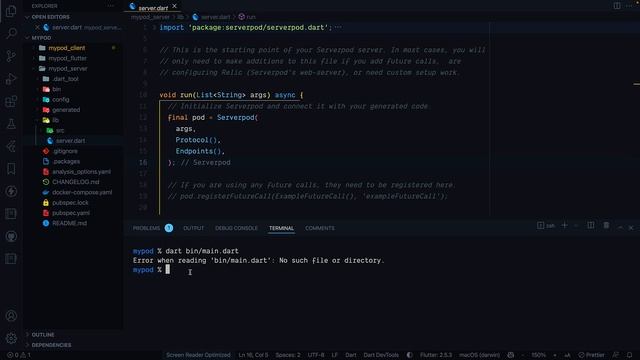Click macOS (darwin) device selector
Viewport: 640px width, 360px height.
[479, 355]
